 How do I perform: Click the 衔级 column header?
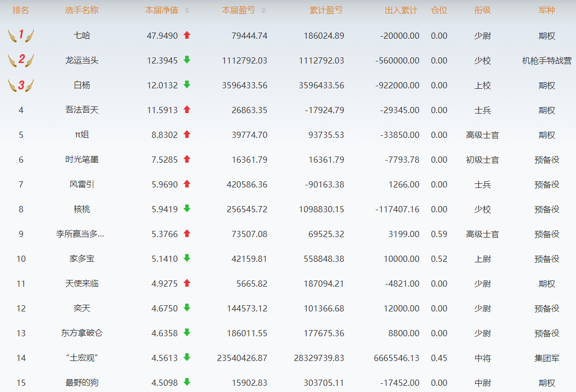(x=482, y=10)
